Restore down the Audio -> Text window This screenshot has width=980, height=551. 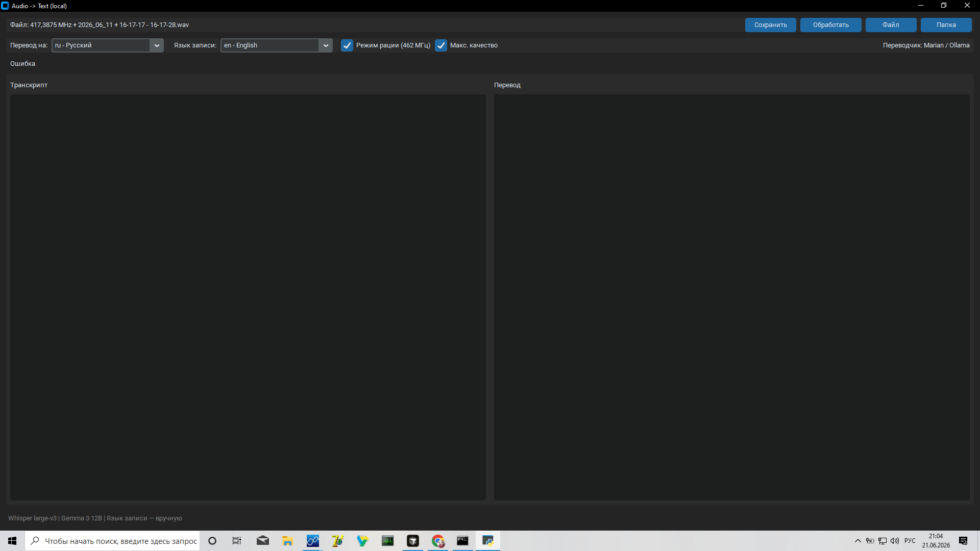(944, 6)
